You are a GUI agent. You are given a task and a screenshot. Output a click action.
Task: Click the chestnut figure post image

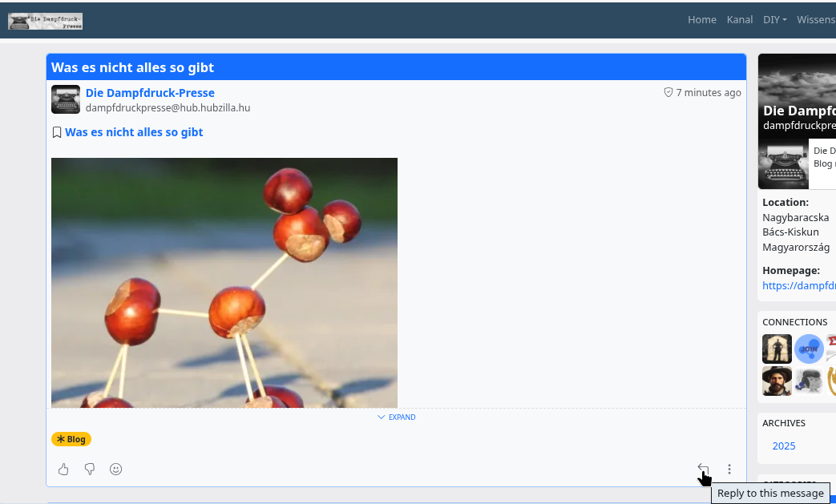pos(224,282)
